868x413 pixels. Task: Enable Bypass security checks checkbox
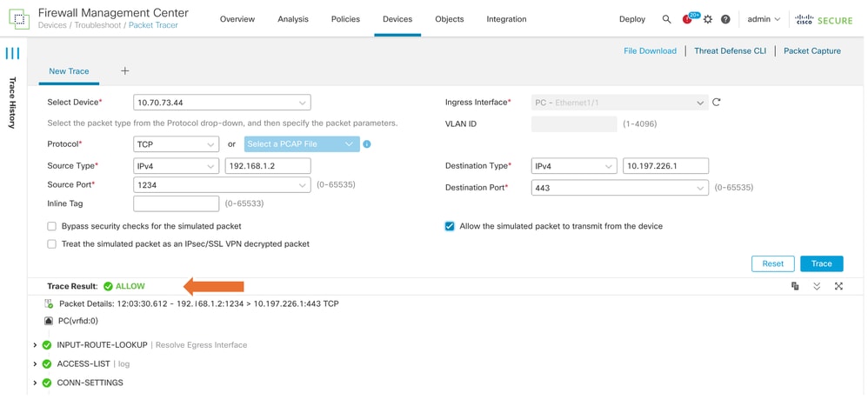(x=52, y=226)
